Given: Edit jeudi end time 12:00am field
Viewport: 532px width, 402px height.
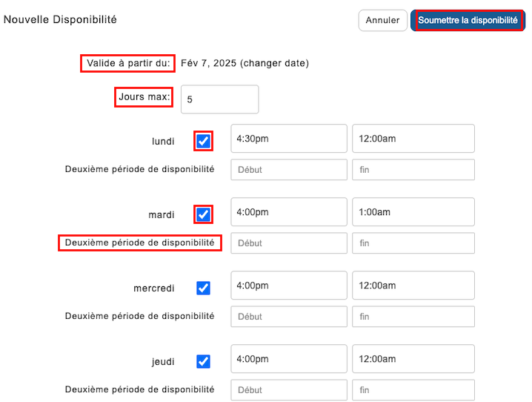Looking at the screenshot, I should point(413,359).
